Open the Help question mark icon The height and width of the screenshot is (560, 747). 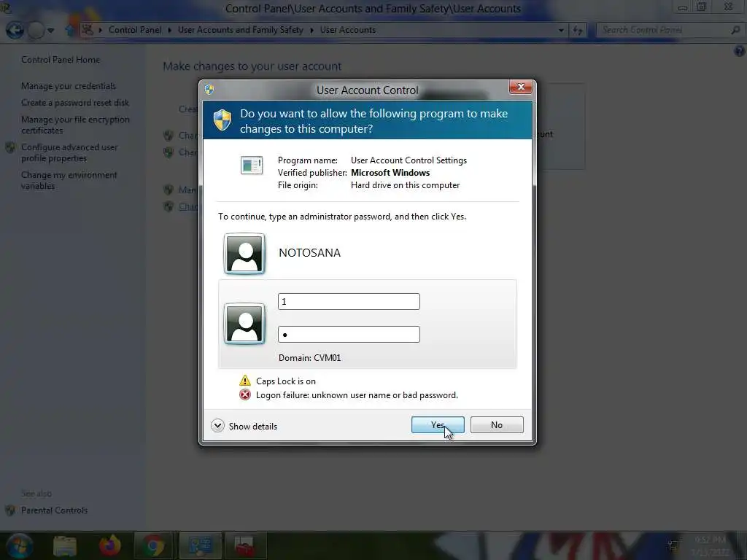point(740,51)
